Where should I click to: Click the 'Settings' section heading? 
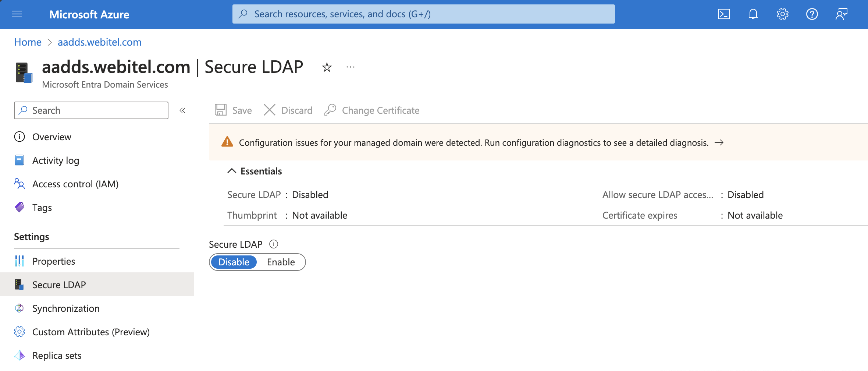tap(32, 237)
